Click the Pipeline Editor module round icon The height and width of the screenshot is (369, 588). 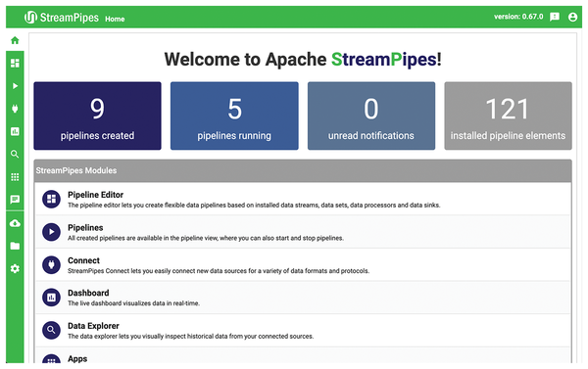point(51,199)
